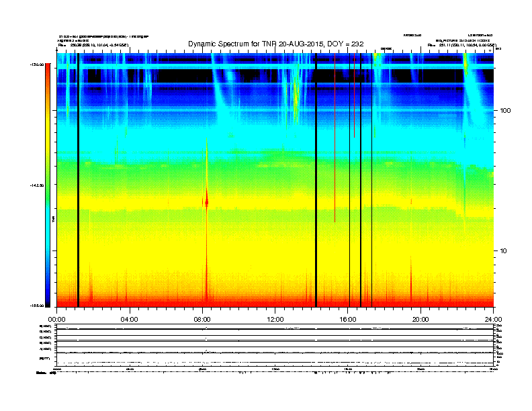Click the 00:00 time axis label

pyautogui.click(x=56, y=320)
